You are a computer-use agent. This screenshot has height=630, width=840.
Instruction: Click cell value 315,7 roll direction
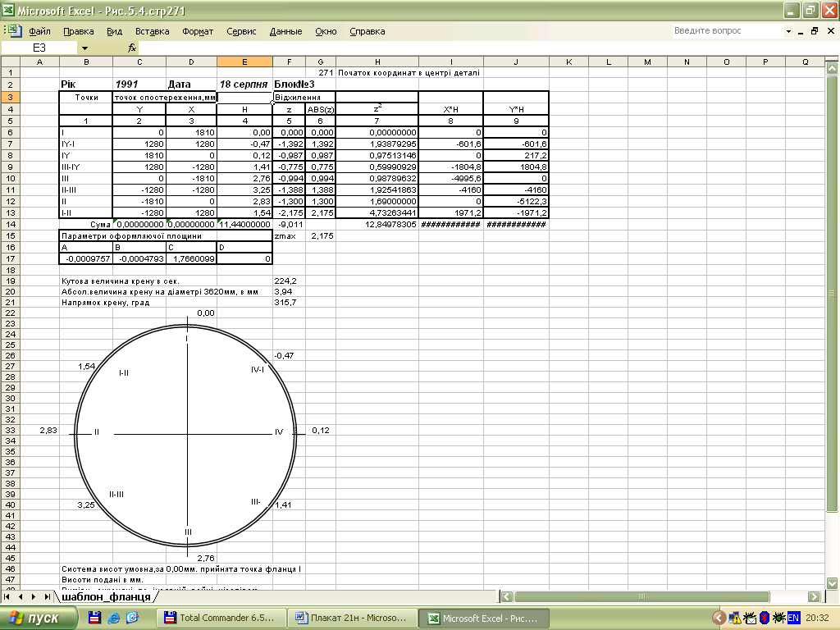tap(289, 302)
